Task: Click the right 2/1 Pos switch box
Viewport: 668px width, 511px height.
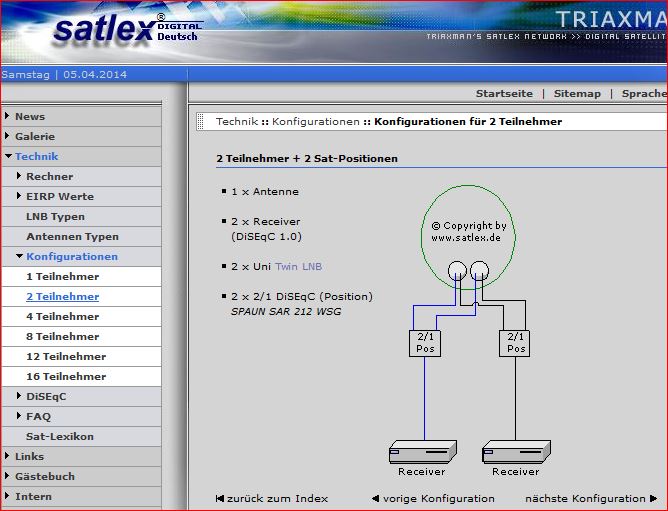Action: (x=515, y=343)
